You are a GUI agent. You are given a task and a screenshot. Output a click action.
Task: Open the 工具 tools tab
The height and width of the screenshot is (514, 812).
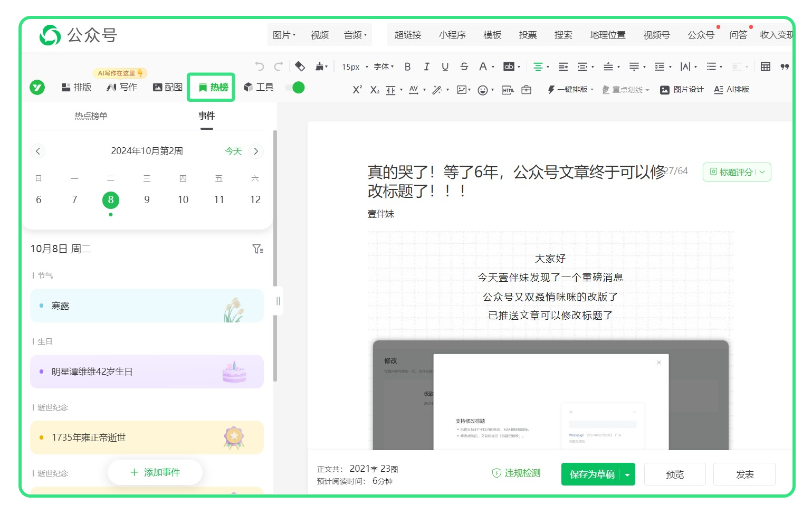[x=259, y=87]
